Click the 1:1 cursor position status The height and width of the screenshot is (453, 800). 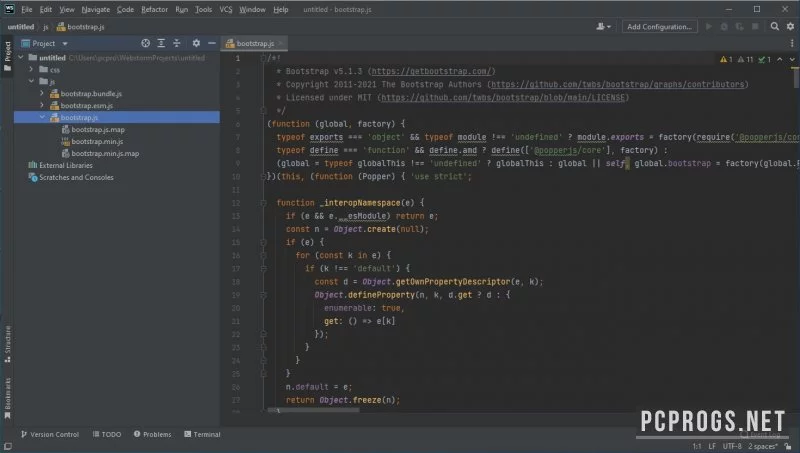pyautogui.click(x=697, y=446)
